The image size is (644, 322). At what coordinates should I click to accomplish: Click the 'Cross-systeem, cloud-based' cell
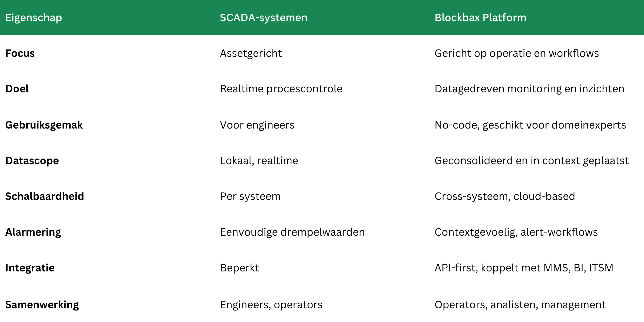[505, 196]
